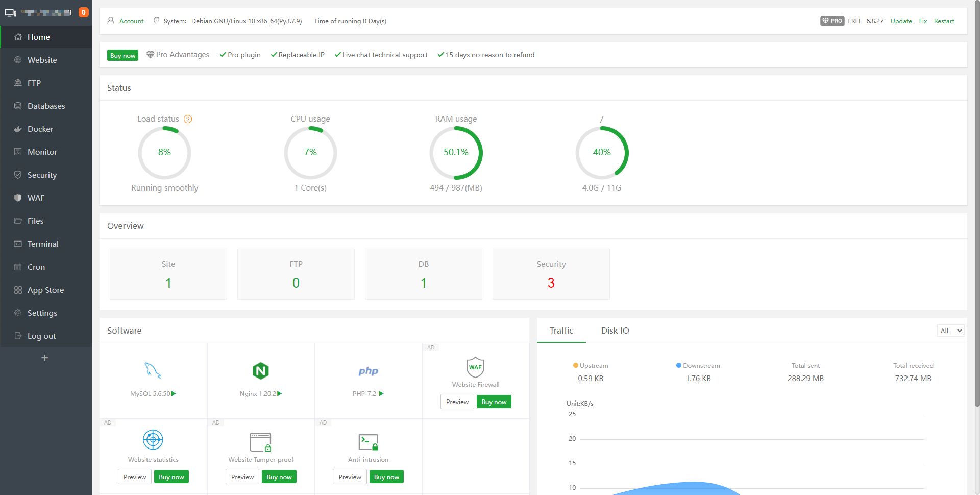Image resolution: width=980 pixels, height=495 pixels.
Task: Click the MySQL dolphin icon
Action: (x=153, y=370)
